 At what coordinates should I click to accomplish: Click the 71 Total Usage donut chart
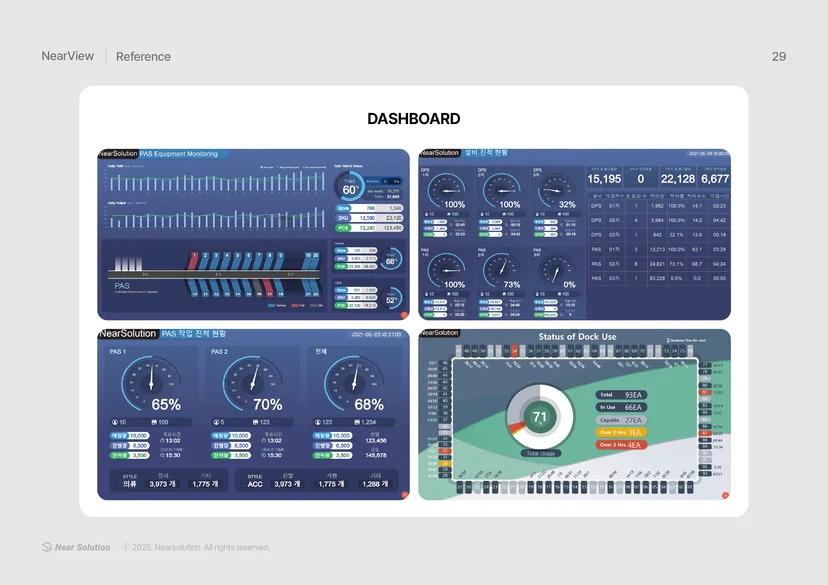click(x=539, y=417)
